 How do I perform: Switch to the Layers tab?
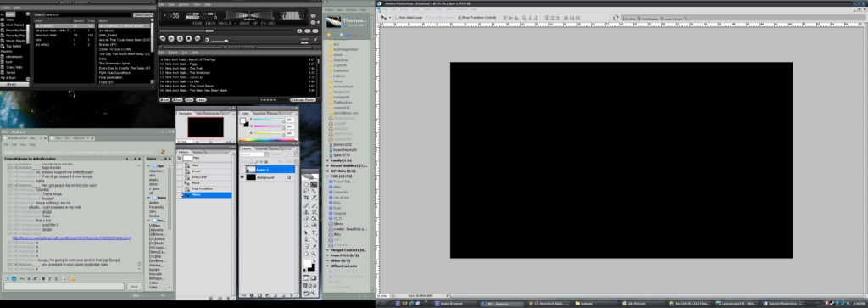(247, 148)
